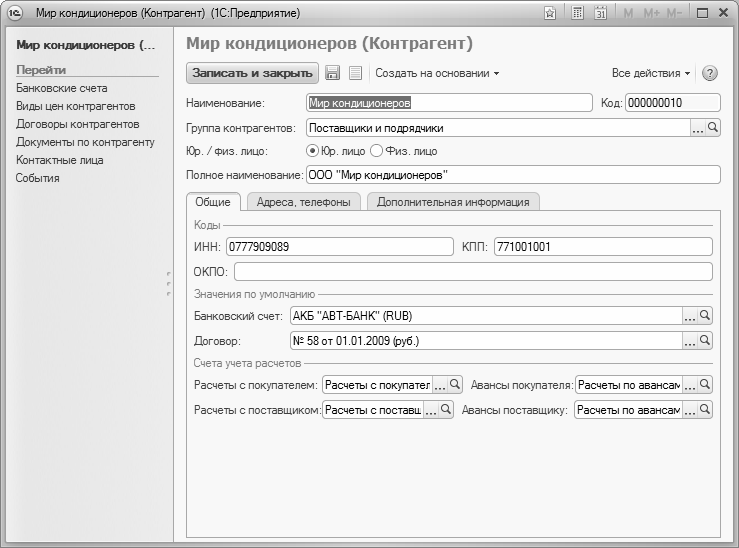This screenshot has width=739, height=548.
Task: Open the Банковский счет magnifier lookup
Action: tap(705, 316)
